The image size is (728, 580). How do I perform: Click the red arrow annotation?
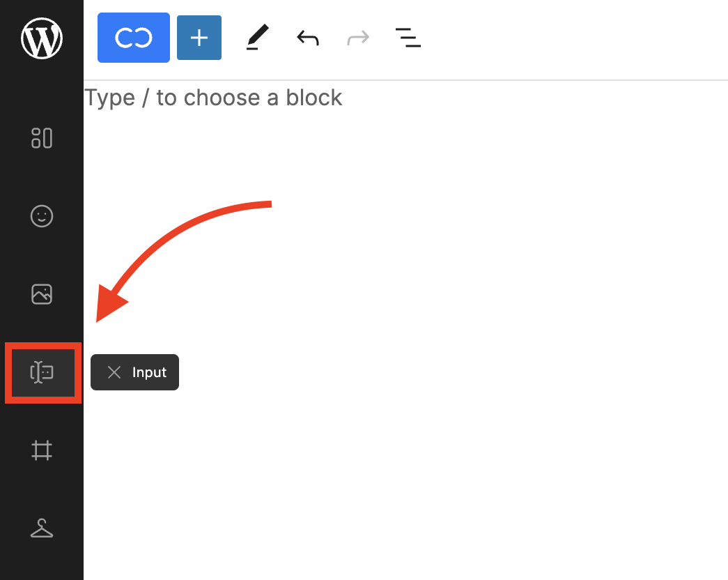coord(174,237)
